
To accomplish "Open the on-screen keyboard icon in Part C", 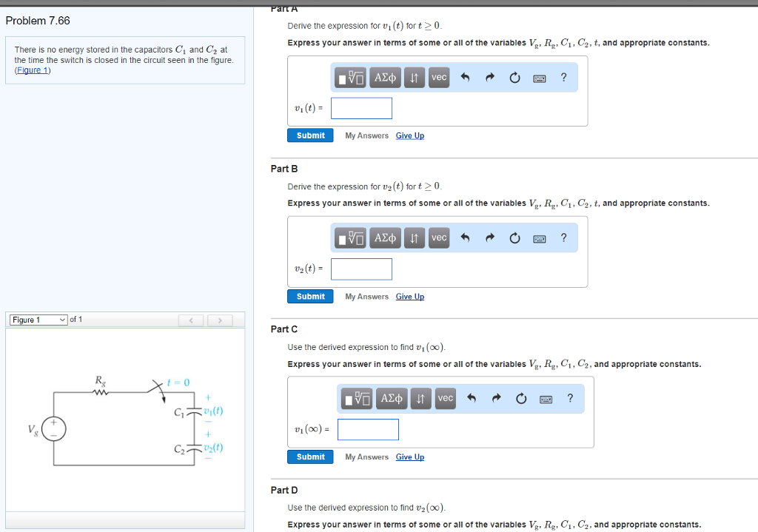I will click(x=546, y=398).
